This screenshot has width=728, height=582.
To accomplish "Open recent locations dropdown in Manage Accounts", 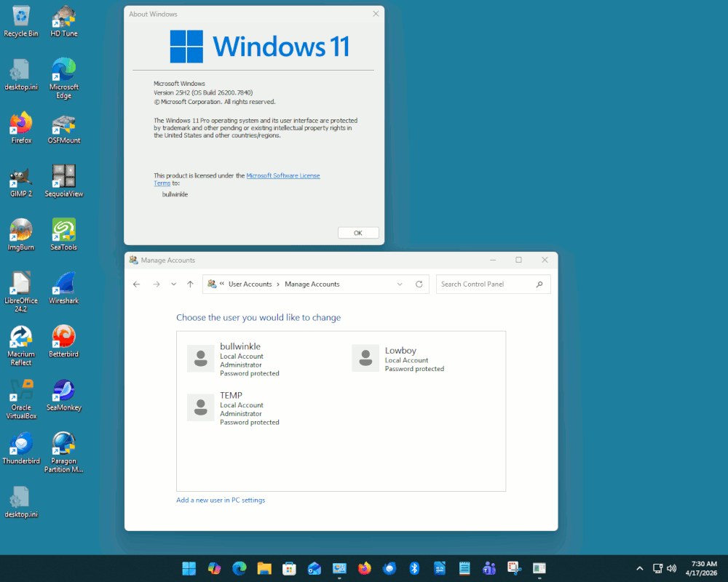I will [174, 284].
